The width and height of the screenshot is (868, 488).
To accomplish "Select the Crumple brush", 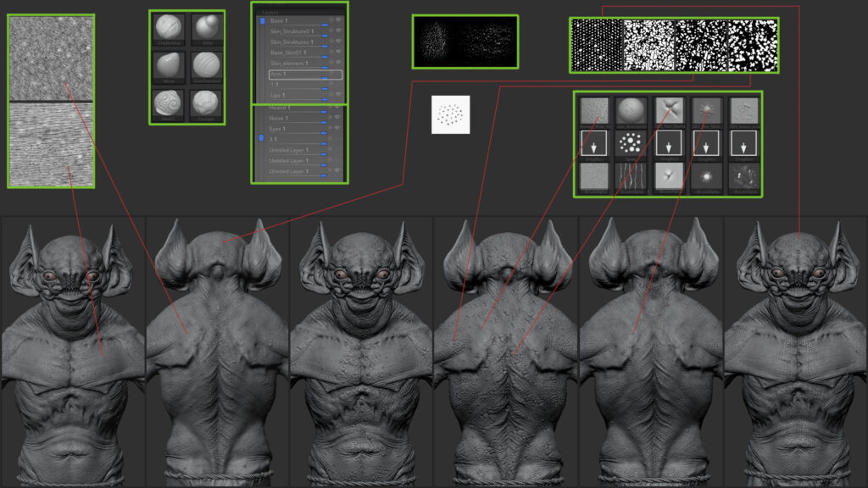I will point(207,104).
